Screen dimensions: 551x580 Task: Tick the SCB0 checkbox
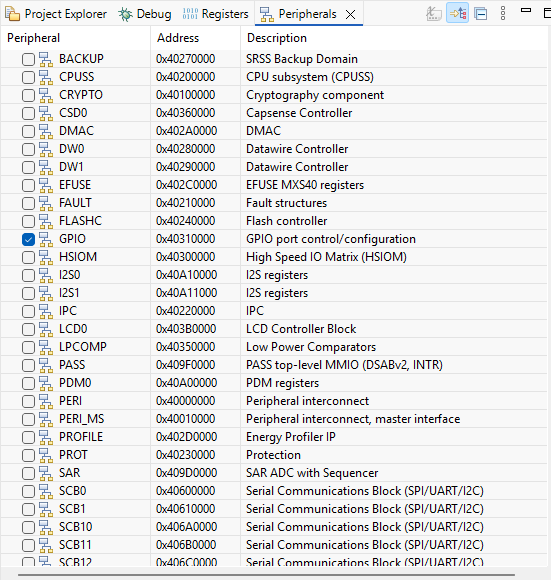coord(28,492)
